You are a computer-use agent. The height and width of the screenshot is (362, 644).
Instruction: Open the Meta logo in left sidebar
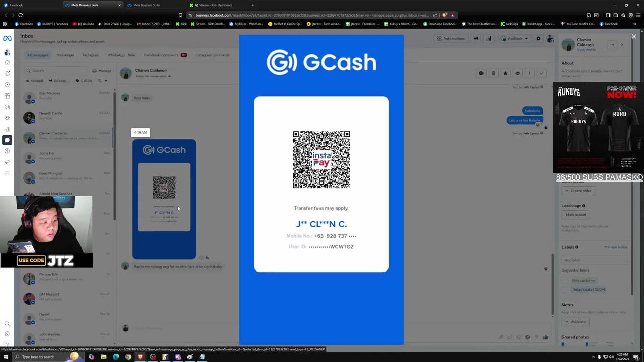7,38
